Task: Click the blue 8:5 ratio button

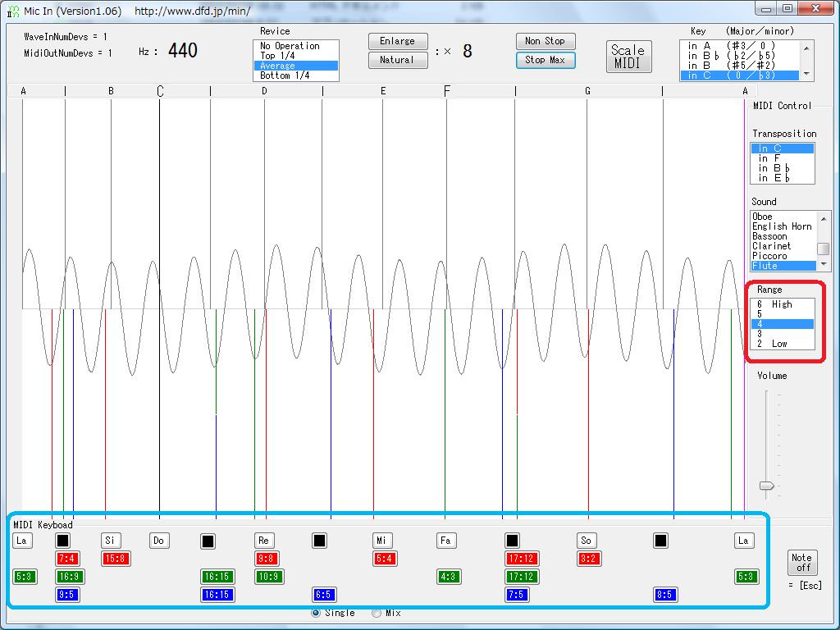Action: 664,595
